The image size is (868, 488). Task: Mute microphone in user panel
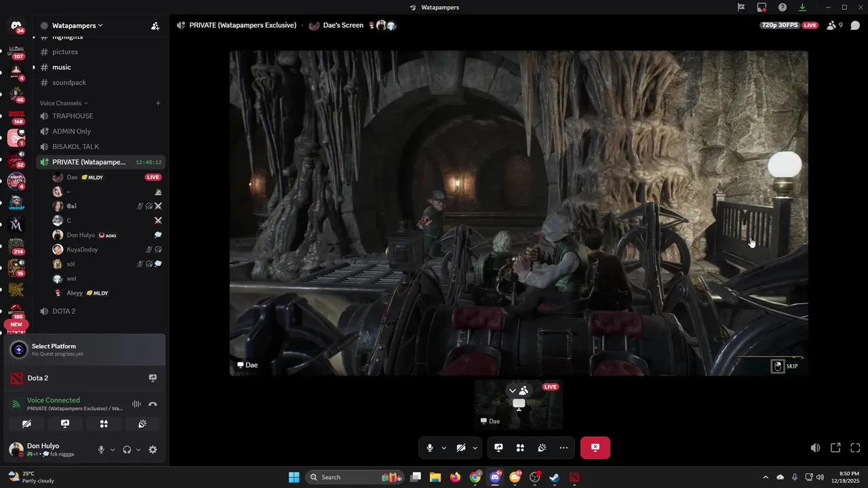pyautogui.click(x=101, y=449)
